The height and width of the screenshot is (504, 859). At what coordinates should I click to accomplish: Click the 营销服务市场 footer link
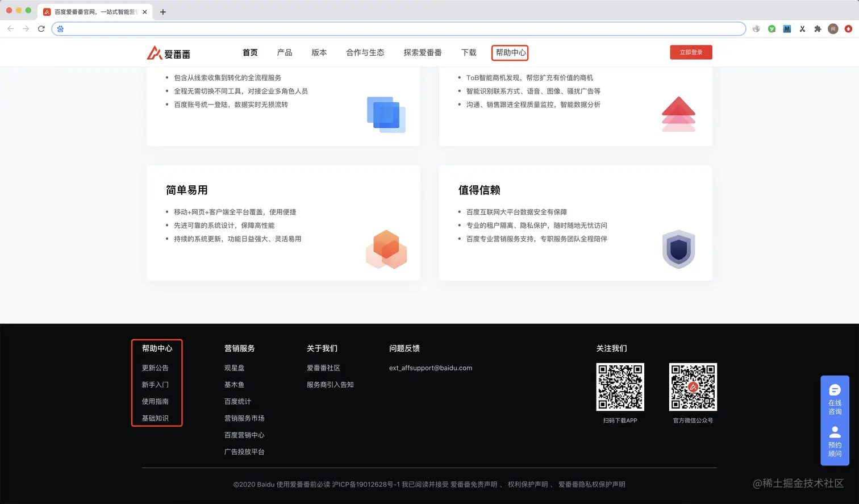pos(244,418)
